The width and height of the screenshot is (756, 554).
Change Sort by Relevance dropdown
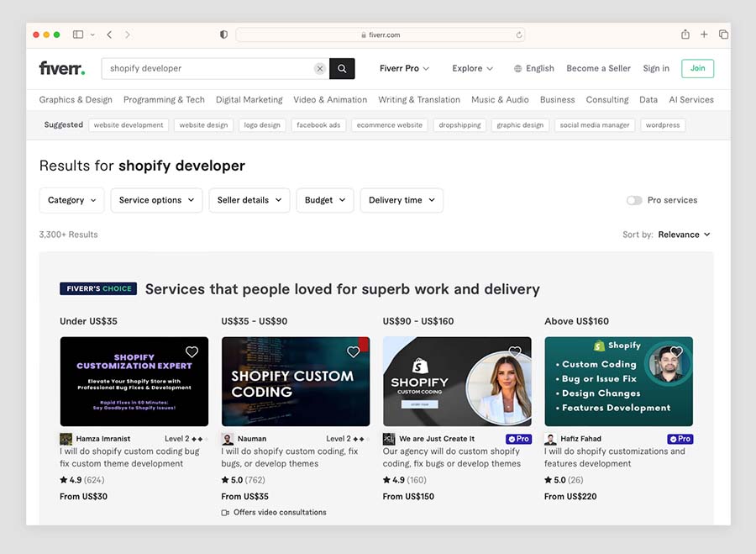coord(684,235)
